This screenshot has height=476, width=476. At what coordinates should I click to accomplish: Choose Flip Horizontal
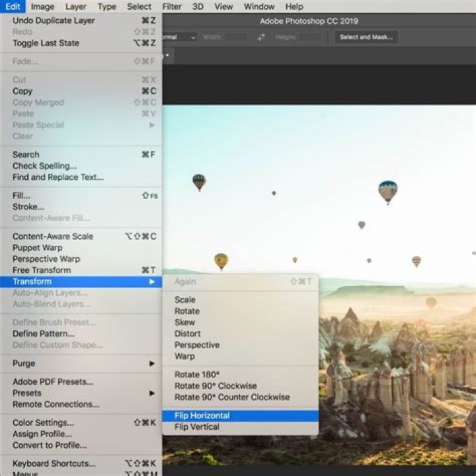[241, 415]
